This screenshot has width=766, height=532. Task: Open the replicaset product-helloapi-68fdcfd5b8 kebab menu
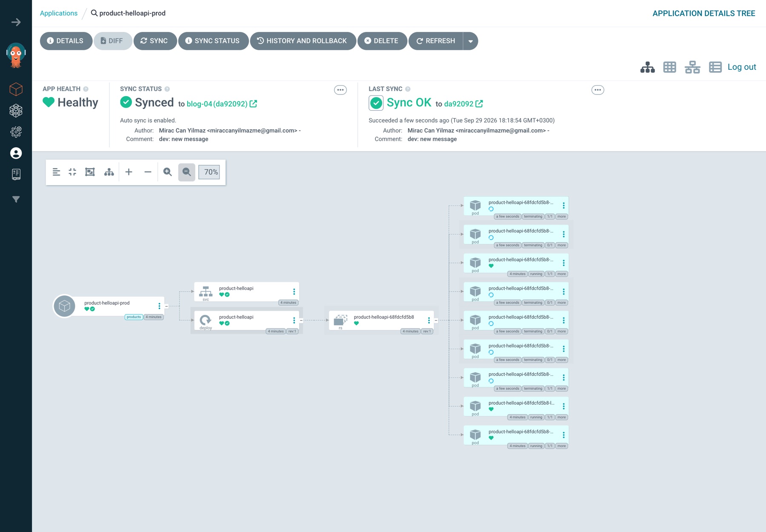click(x=429, y=320)
